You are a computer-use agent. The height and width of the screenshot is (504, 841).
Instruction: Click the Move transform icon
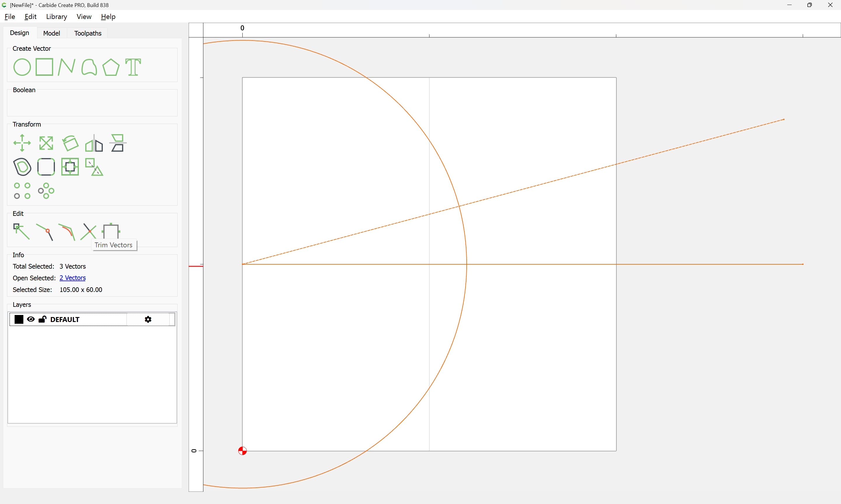(22, 143)
